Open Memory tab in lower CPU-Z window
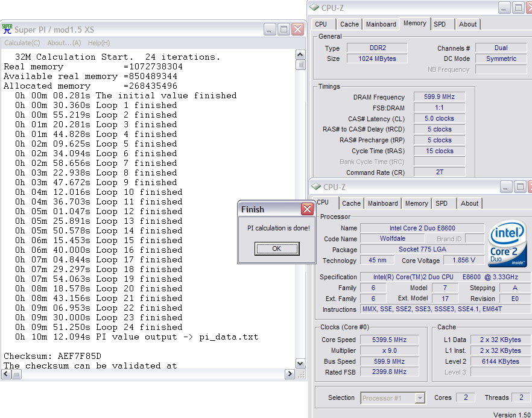 click(416, 203)
